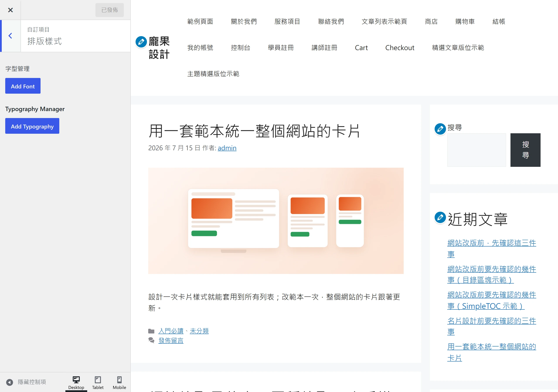
Task: Switch preview to Desktop device
Action: click(x=76, y=383)
